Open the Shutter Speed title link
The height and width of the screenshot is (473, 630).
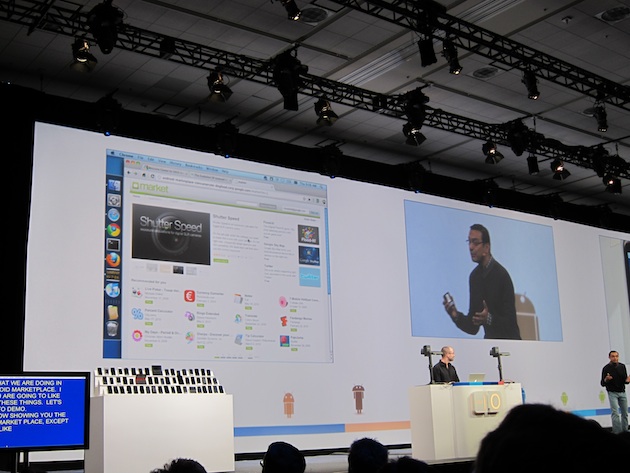pos(225,218)
